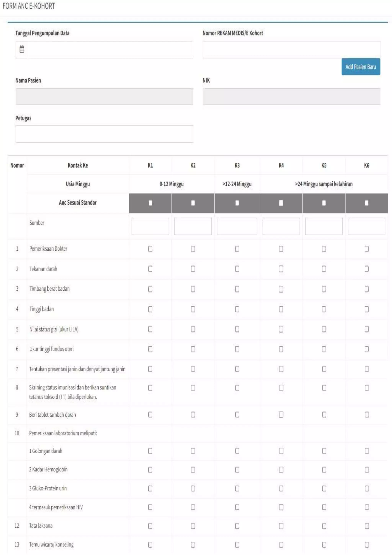392x555 pixels.
Task: Focus the Tanggal Pengumpulan Data input
Action: coord(110,50)
